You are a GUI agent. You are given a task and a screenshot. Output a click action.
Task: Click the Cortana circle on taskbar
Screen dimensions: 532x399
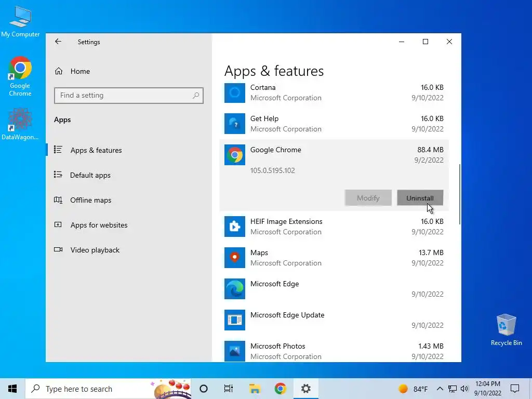tap(204, 389)
